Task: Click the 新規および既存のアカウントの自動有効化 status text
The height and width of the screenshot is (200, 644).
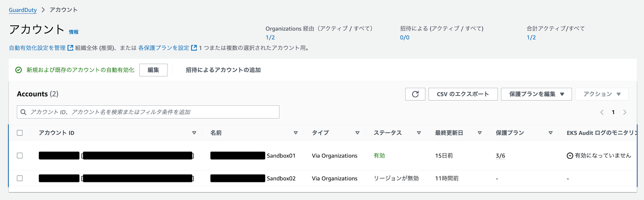Action: click(80, 70)
